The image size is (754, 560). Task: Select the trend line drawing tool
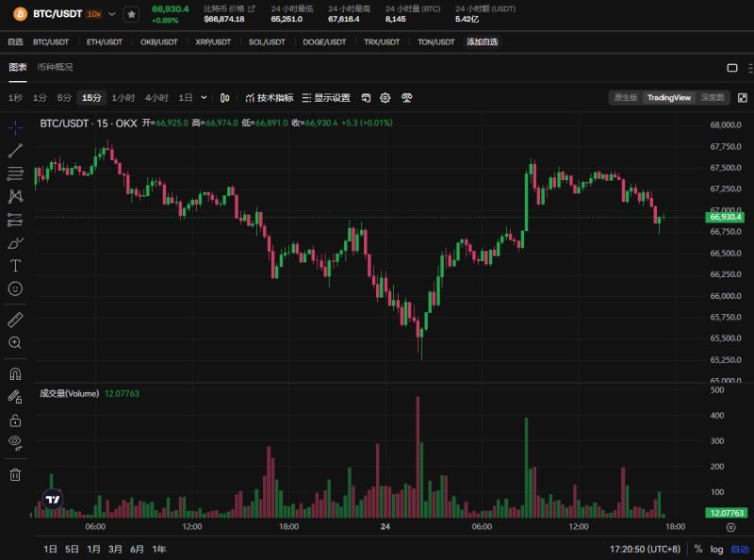tap(15, 151)
